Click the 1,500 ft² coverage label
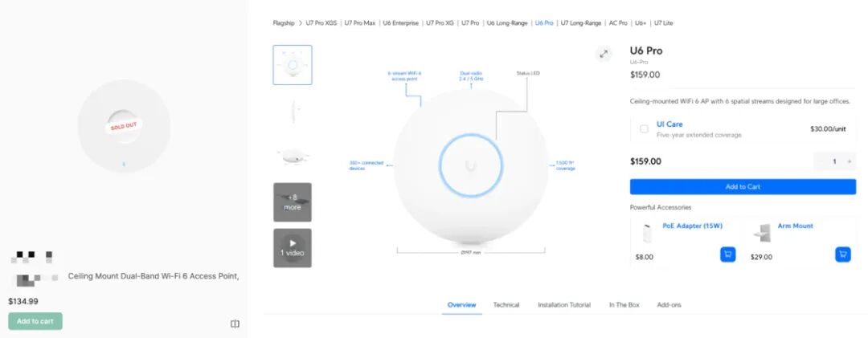Viewport: 868px width, 338px height. pos(565,165)
